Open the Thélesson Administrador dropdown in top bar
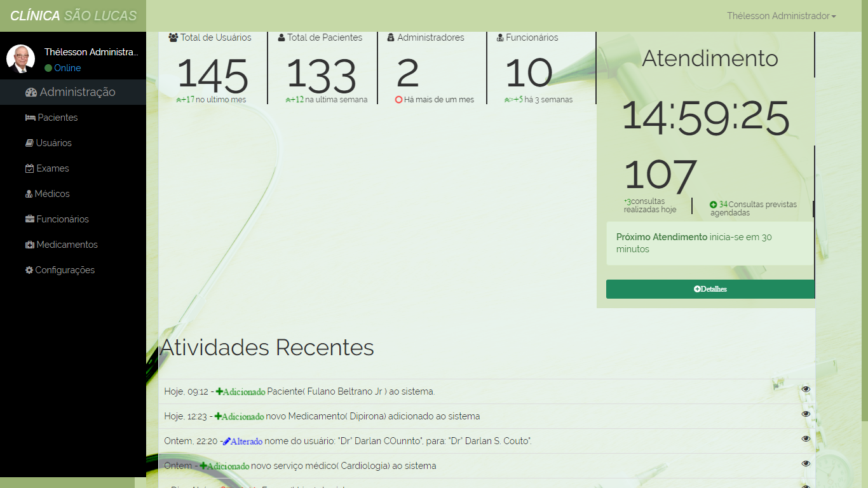Screen dimensions: 868x488 [x=782, y=16]
